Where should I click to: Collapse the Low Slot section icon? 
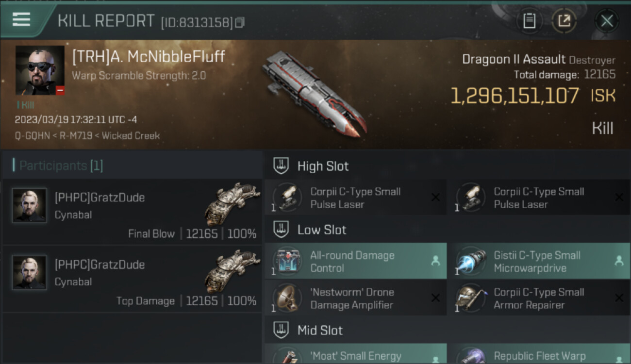[x=281, y=230]
